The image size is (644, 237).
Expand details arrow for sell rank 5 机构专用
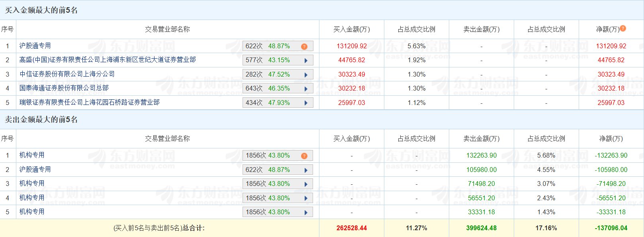coord(306,212)
